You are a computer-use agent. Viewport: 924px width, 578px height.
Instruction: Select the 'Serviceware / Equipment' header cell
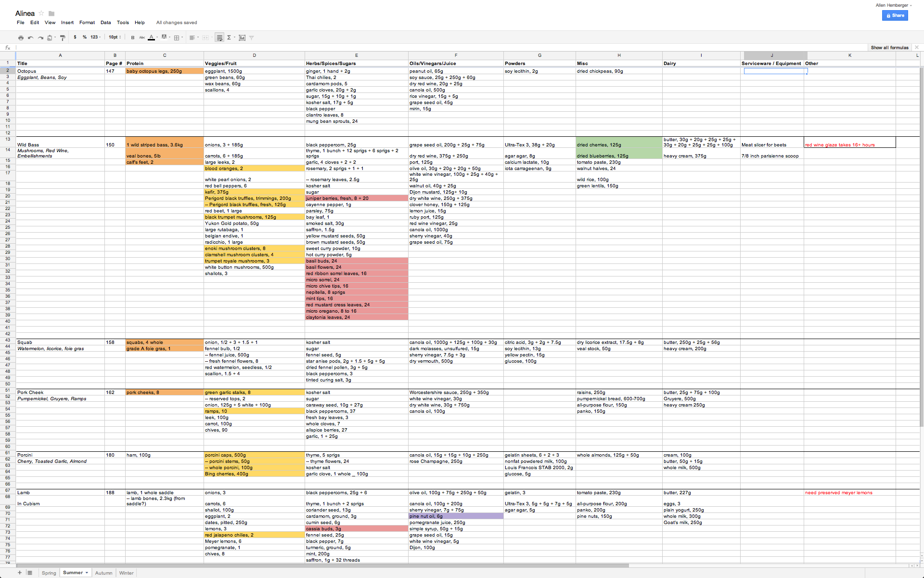click(x=772, y=64)
